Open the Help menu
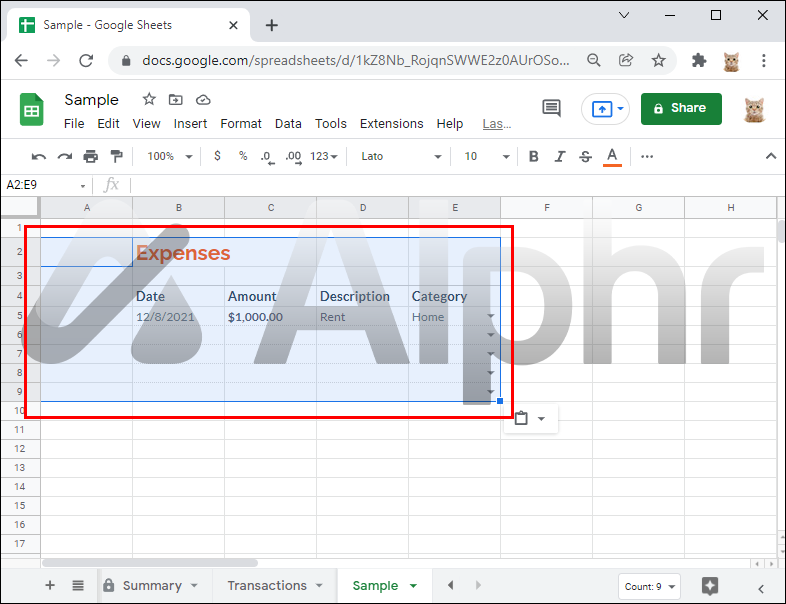 pos(450,124)
